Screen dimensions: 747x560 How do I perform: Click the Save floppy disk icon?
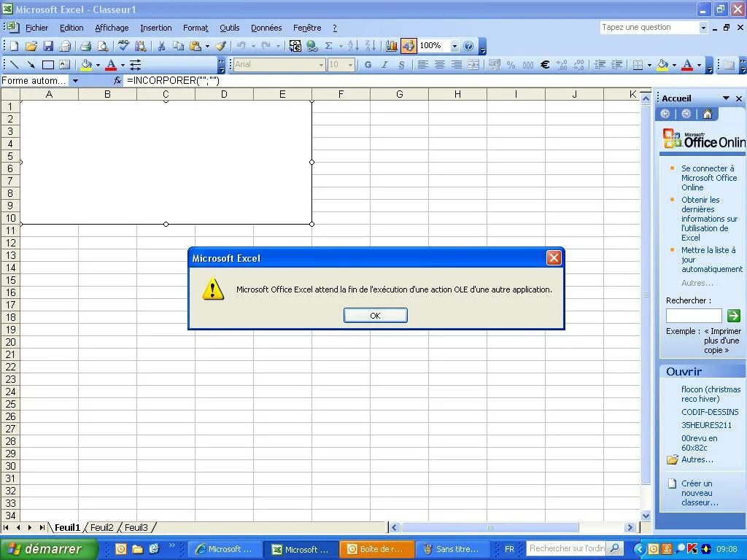click(47, 46)
